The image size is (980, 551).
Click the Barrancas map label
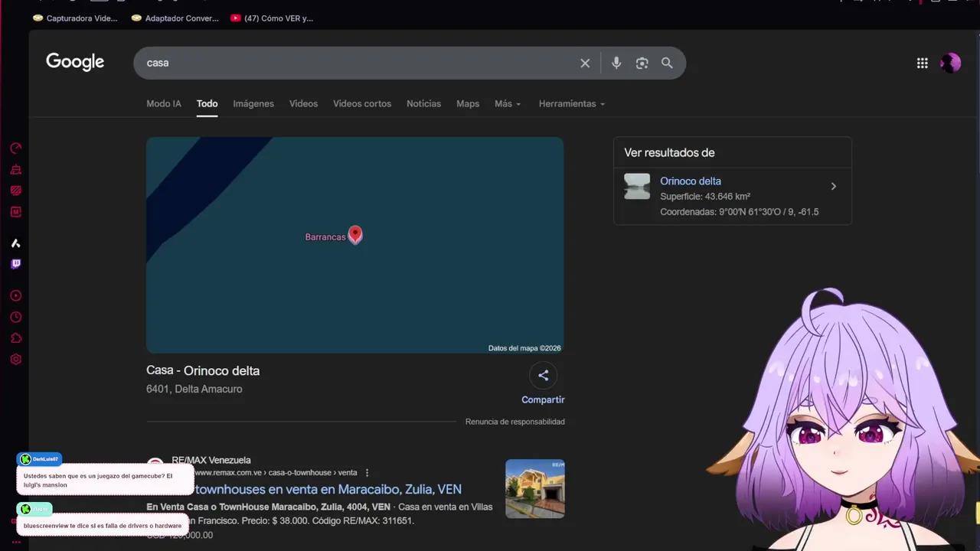point(325,237)
